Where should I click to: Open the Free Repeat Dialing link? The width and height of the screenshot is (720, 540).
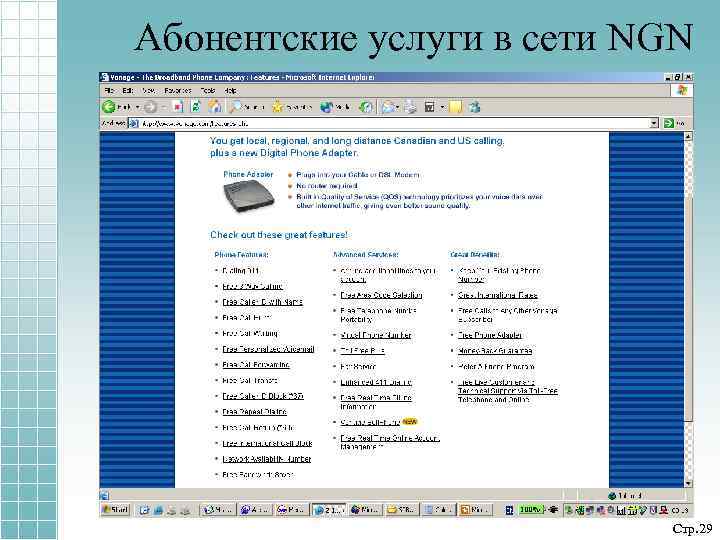coord(254,411)
